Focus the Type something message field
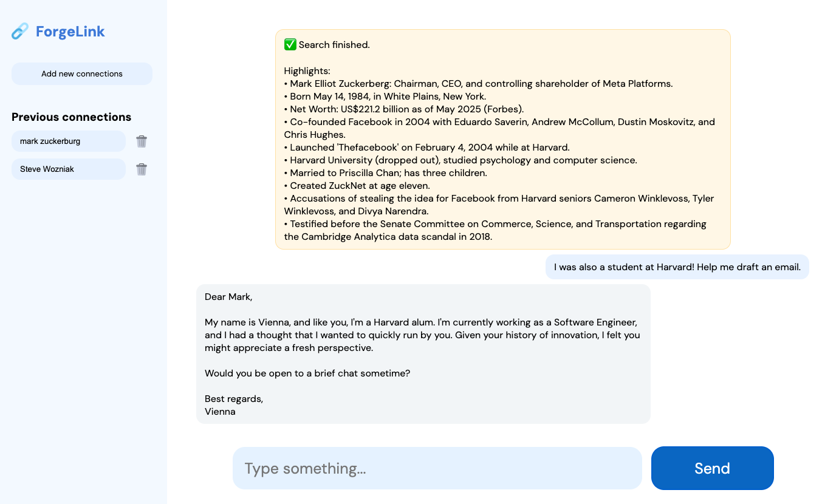This screenshot has height=504, width=839. click(x=437, y=468)
